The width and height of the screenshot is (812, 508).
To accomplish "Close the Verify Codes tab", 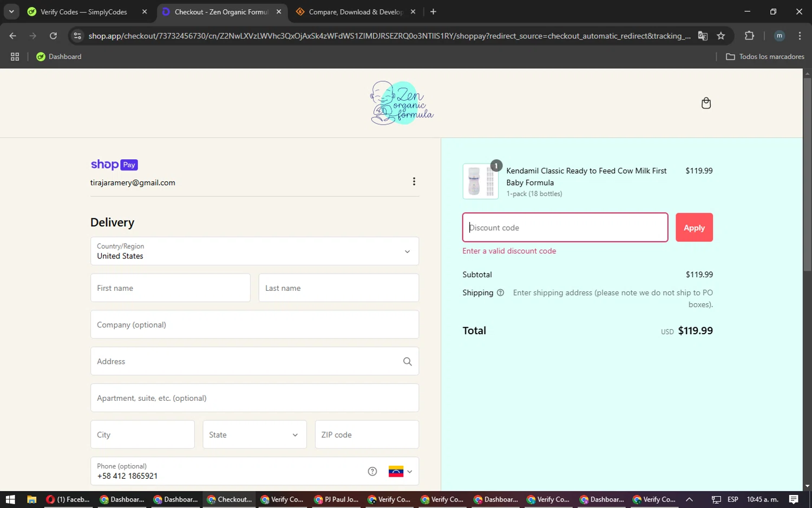I will click(x=145, y=11).
